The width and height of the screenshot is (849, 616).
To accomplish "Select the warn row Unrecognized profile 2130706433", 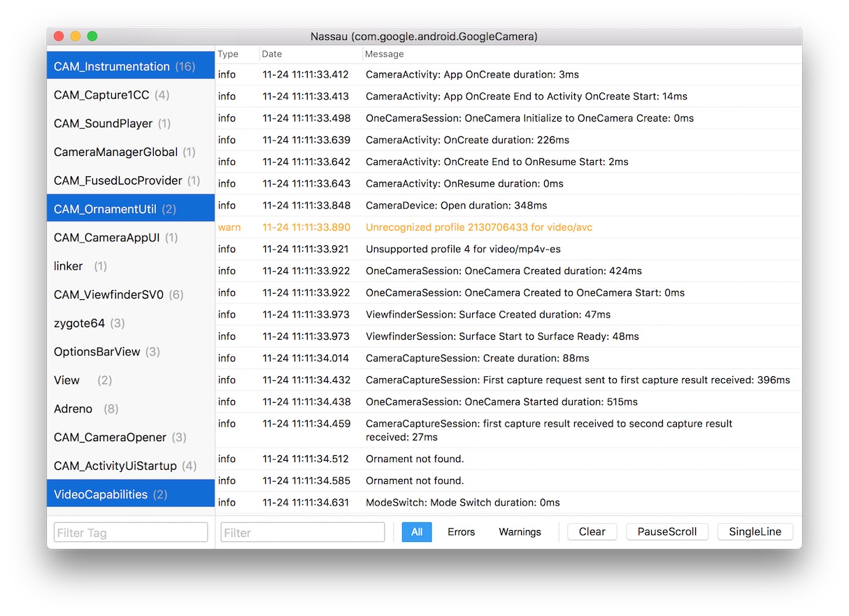I will click(x=508, y=227).
